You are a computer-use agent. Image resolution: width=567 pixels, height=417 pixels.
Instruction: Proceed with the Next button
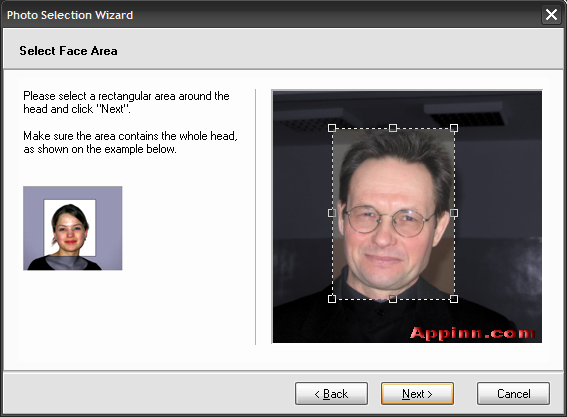click(x=417, y=393)
